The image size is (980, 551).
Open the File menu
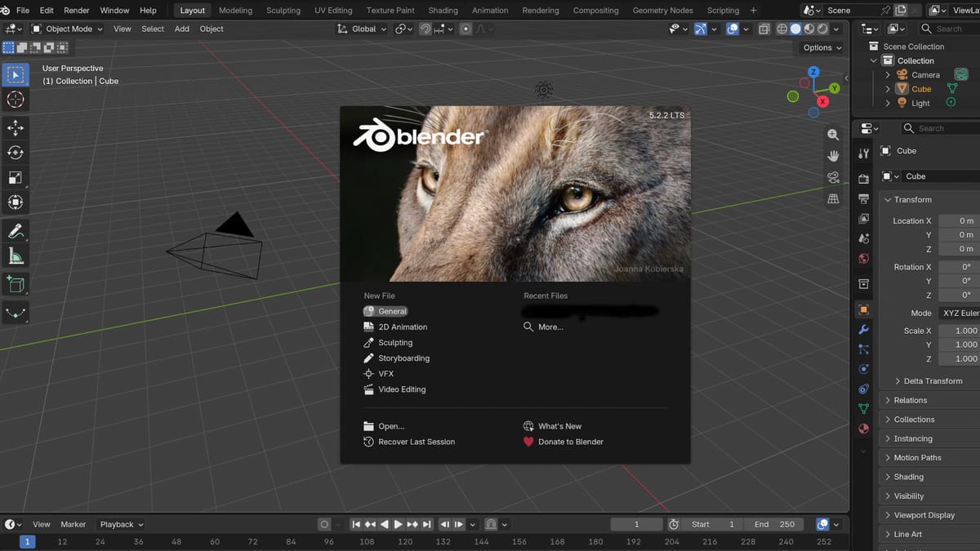tap(23, 11)
